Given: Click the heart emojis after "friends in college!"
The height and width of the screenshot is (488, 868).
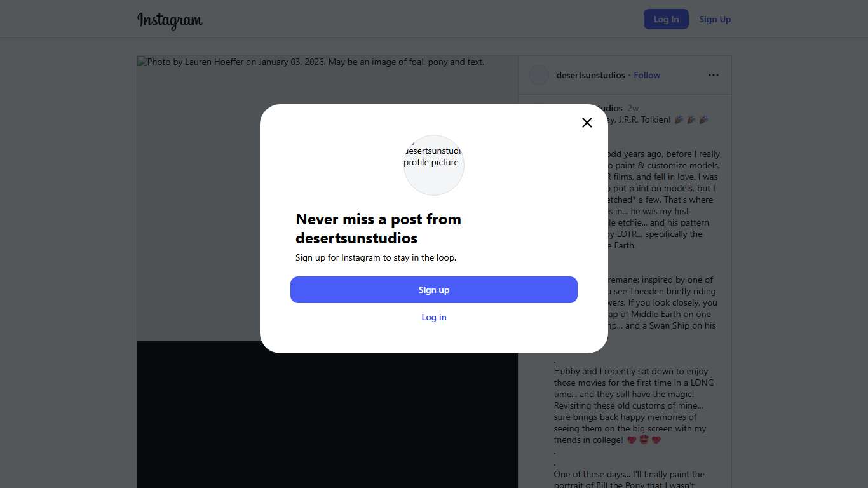Looking at the screenshot, I should (644, 440).
